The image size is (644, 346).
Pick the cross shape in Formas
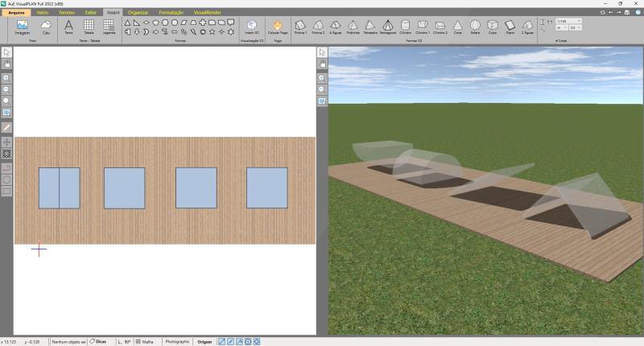[x=203, y=23]
